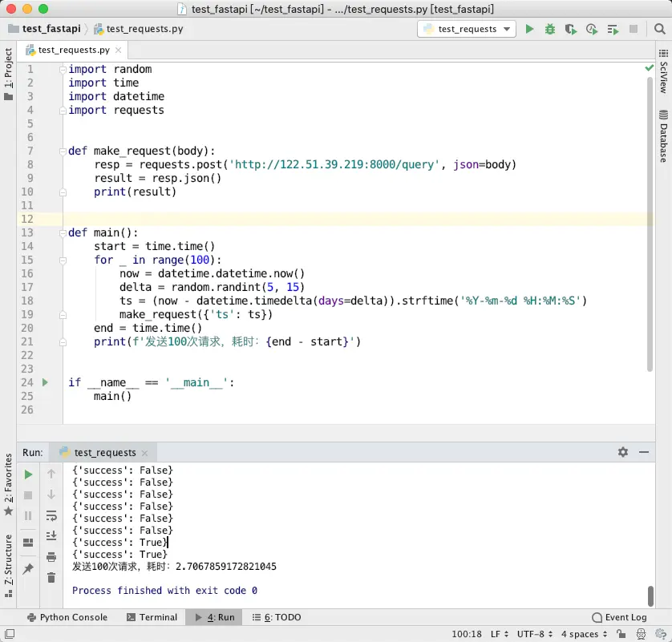Click the test_requests.py breadcrumb
Viewport: 672px width, 642px height.
click(139, 29)
